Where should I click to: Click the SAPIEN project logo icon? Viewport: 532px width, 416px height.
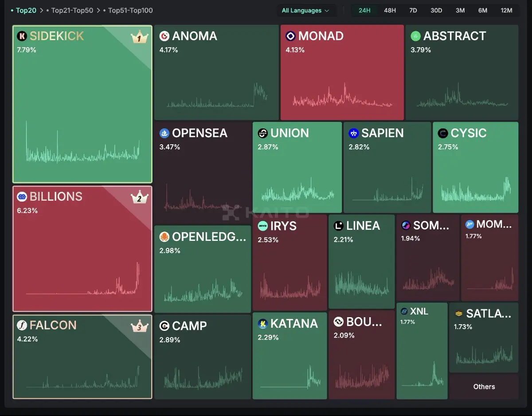click(353, 133)
